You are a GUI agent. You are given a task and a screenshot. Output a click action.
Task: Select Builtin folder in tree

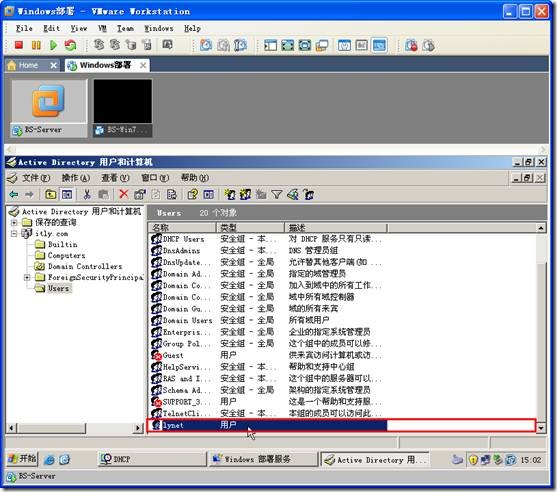point(63,245)
